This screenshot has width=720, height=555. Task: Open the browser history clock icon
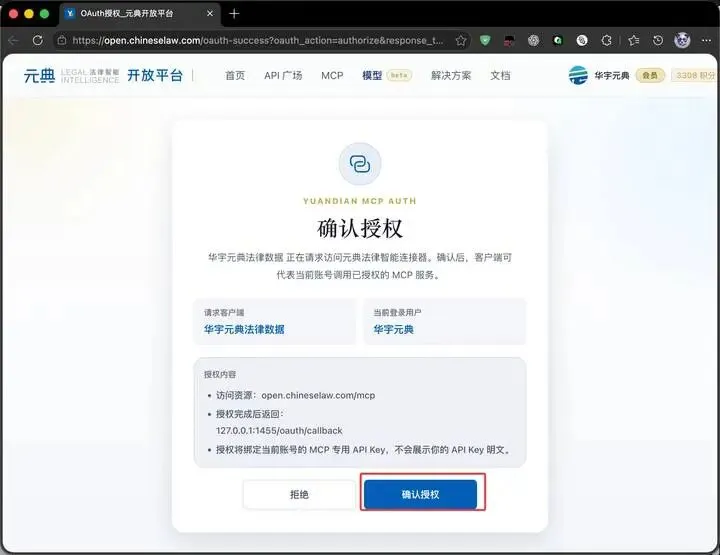click(x=658, y=40)
